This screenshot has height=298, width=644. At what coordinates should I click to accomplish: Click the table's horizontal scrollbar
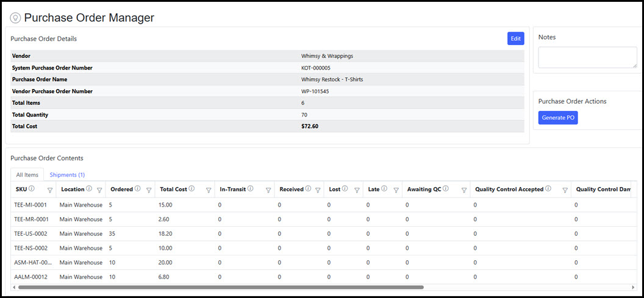(x=220, y=286)
